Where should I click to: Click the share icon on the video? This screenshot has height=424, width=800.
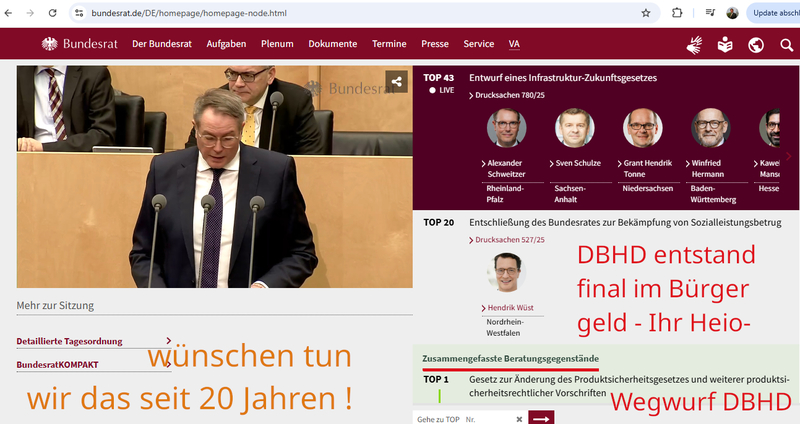point(397,82)
